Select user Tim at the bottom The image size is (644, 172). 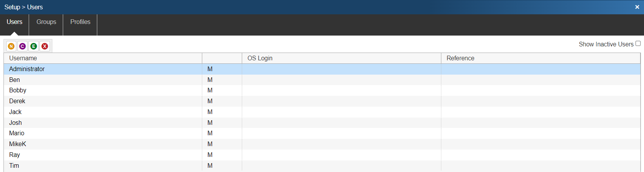[x=14, y=166]
